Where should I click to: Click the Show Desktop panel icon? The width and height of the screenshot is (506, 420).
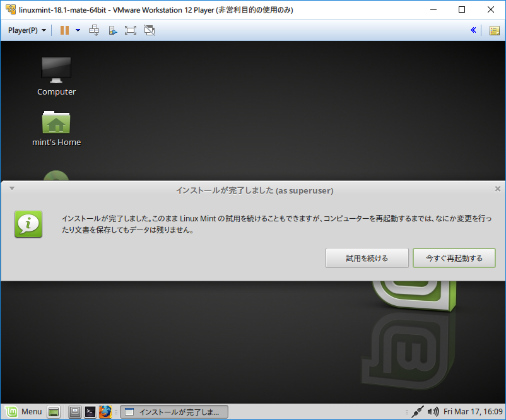coord(54,412)
